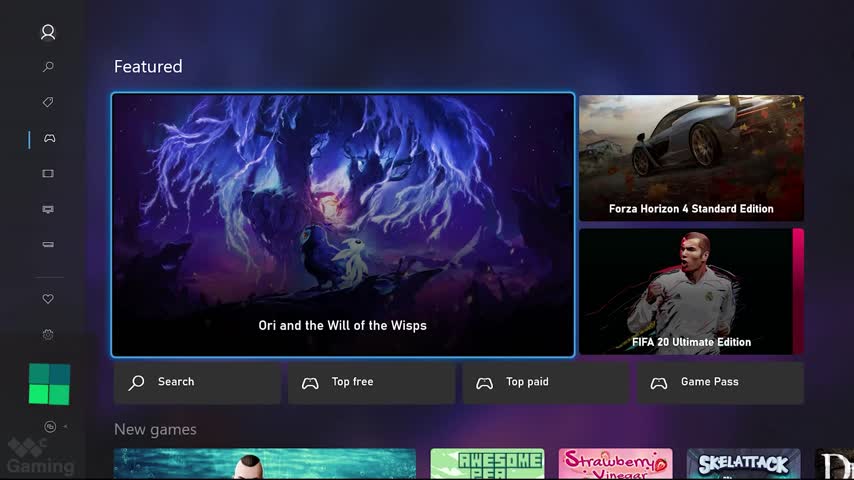This screenshot has width=854, height=480.
Task: Open the price tag deals icon
Action: point(48,102)
